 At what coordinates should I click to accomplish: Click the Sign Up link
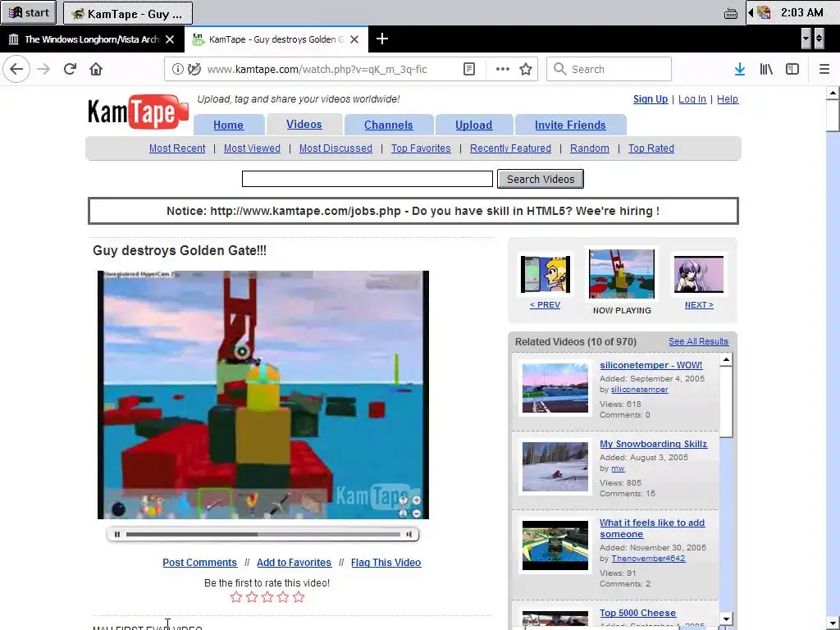pyautogui.click(x=651, y=99)
